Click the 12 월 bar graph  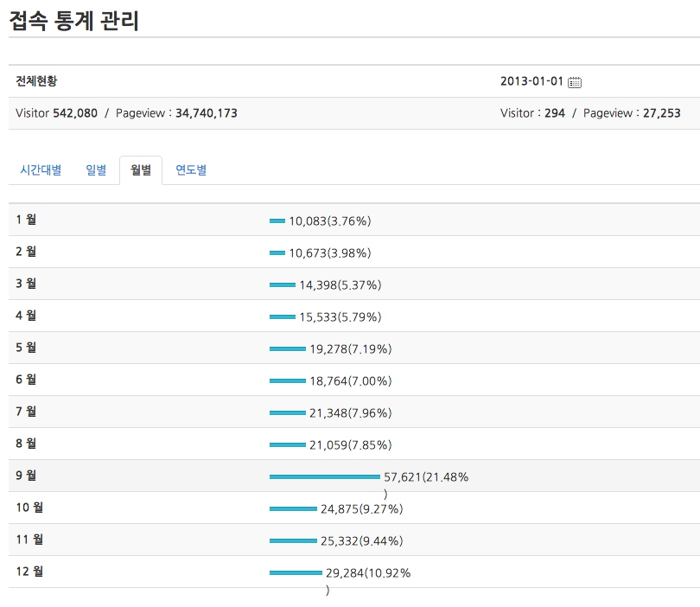[296, 572]
